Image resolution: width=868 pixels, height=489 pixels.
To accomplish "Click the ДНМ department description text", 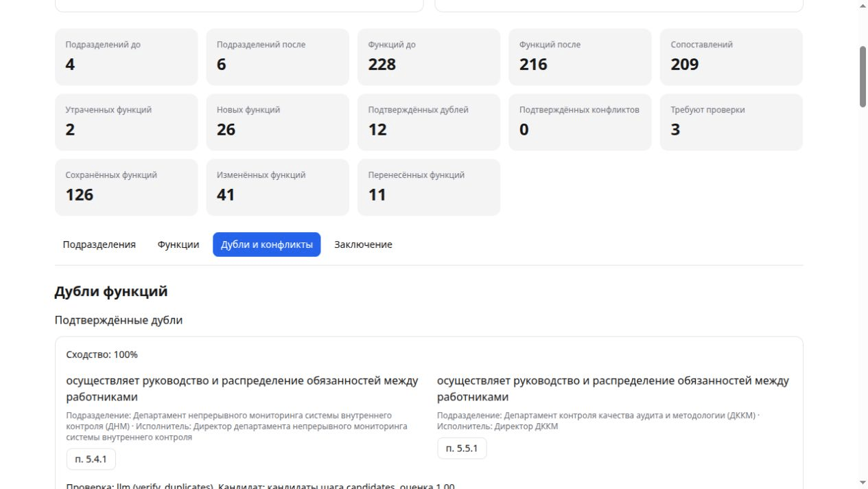I will pyautogui.click(x=237, y=427).
